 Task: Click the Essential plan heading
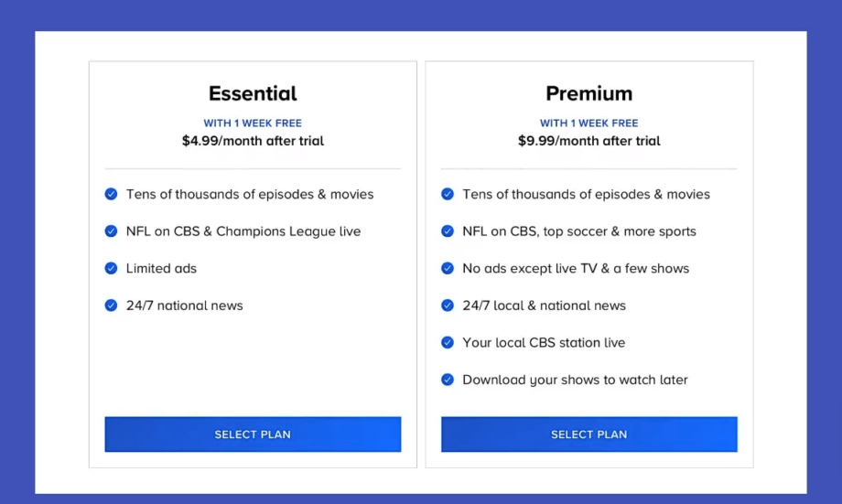pyautogui.click(x=253, y=93)
